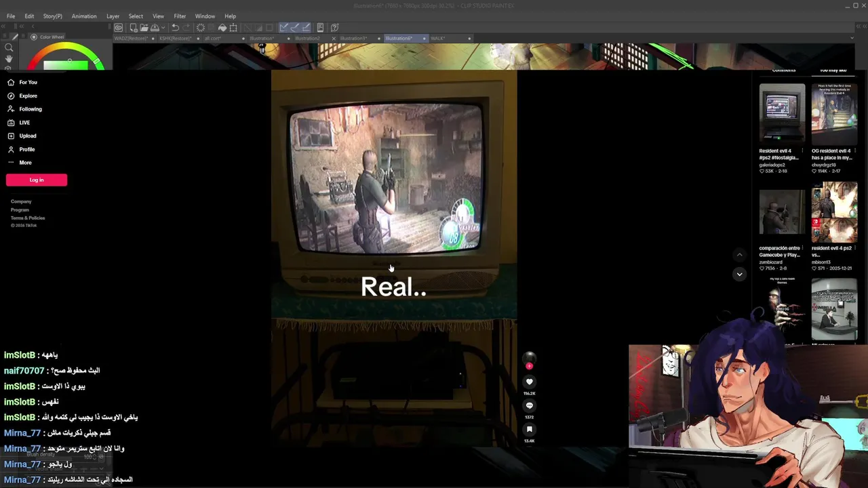The height and width of the screenshot is (488, 868).
Task: Like the video with heart icon
Action: (530, 382)
